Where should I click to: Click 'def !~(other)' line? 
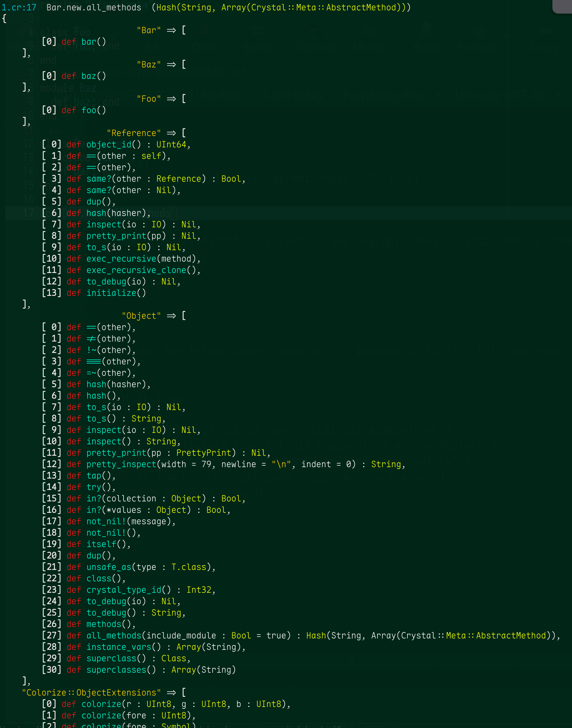tap(101, 350)
